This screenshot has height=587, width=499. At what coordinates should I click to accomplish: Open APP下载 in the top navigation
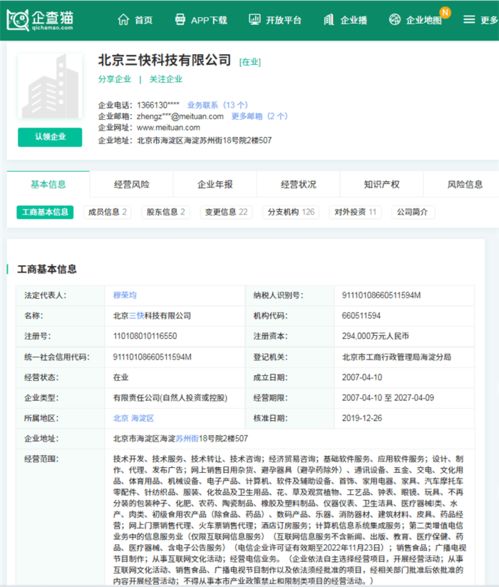[x=209, y=20]
